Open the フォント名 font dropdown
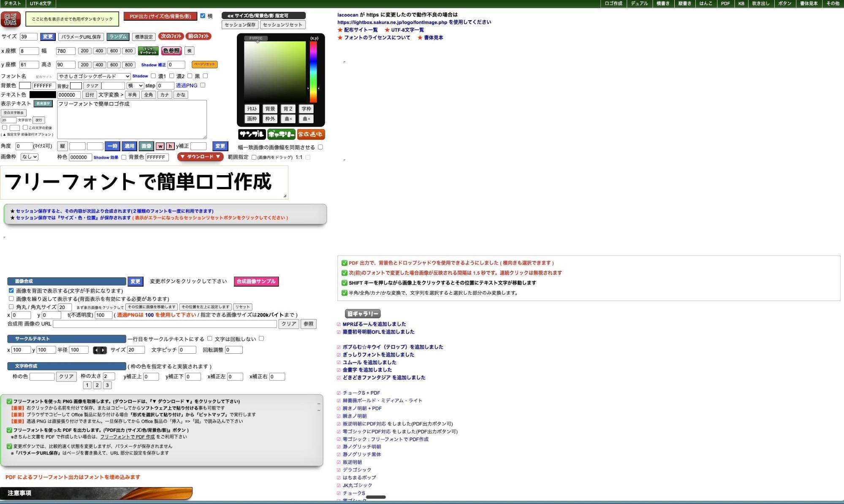This screenshot has width=844, height=504. point(94,76)
